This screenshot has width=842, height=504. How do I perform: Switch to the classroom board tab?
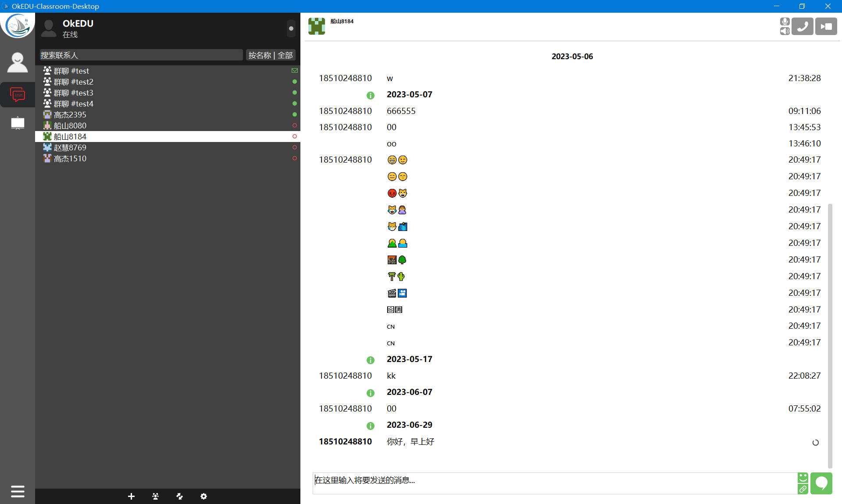coord(18,123)
